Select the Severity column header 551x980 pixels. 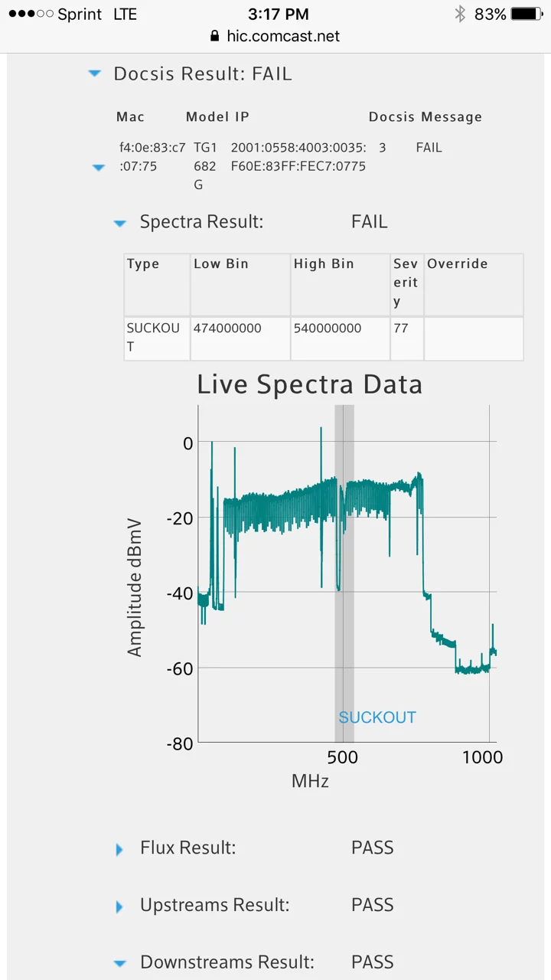click(406, 283)
